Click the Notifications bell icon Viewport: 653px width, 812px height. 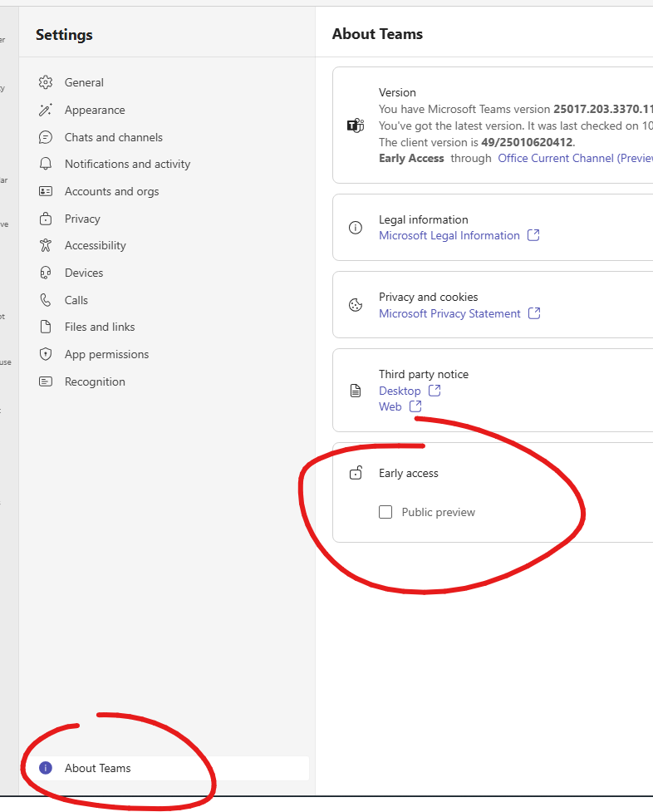pos(46,164)
